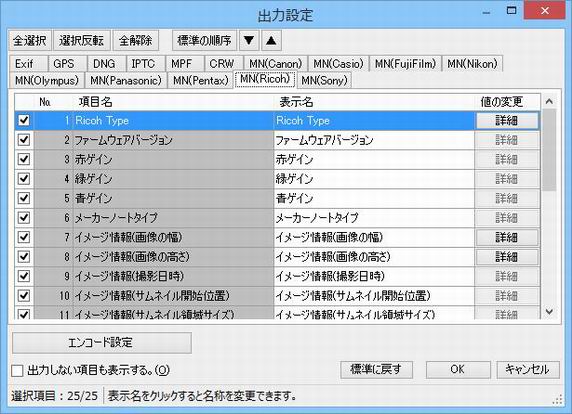Uncheck the Ricoh Type row checkbox

(x=24, y=120)
